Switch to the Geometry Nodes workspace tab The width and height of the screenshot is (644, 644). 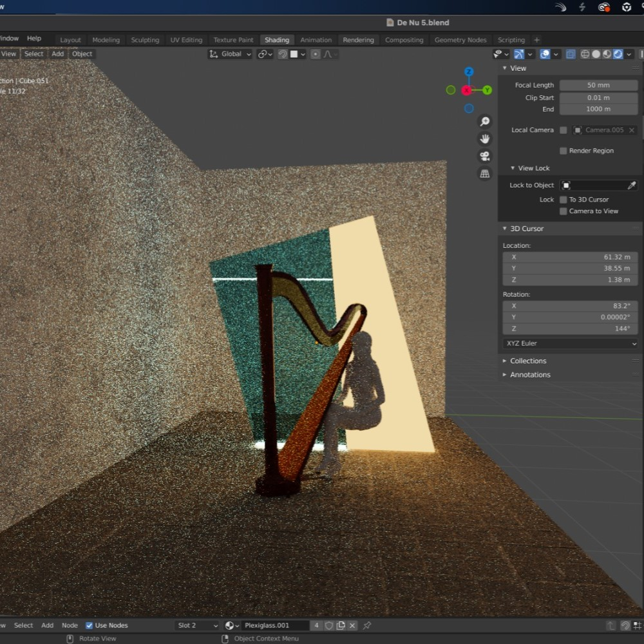click(x=460, y=40)
